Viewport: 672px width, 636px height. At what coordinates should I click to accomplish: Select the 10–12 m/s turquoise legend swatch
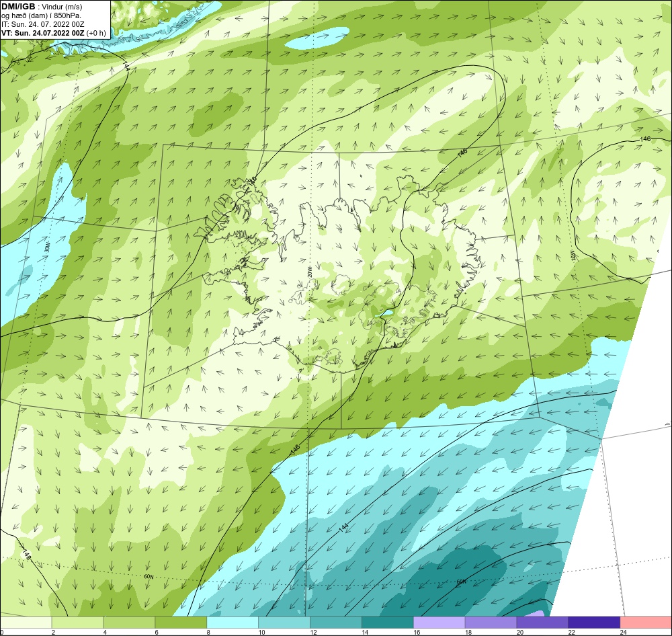pyautogui.click(x=284, y=623)
